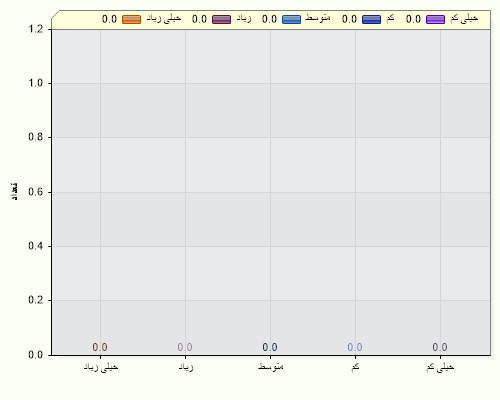Click the purple خیلی کم legend swatch

pos(435,19)
